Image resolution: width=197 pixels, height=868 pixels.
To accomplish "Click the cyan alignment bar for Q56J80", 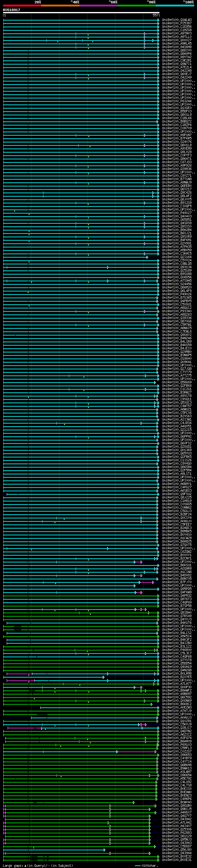I will pyautogui.click(x=54, y=850).
